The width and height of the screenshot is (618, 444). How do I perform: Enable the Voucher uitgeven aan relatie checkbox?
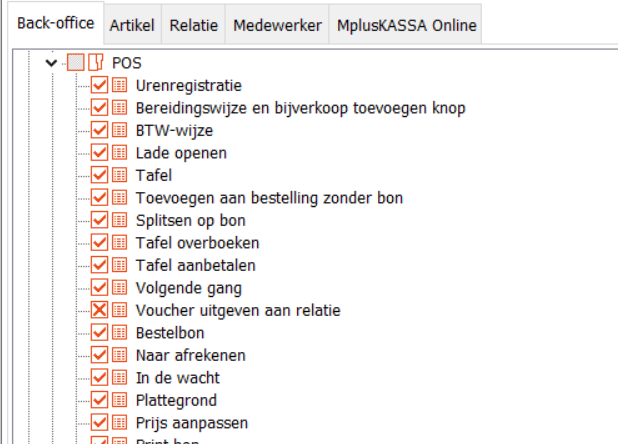pyautogui.click(x=100, y=311)
